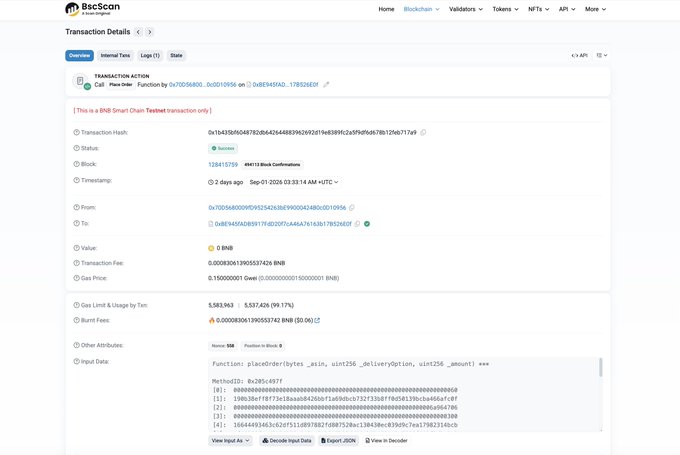Open the View Input As dropdown
The image size is (680, 455).
click(230, 441)
